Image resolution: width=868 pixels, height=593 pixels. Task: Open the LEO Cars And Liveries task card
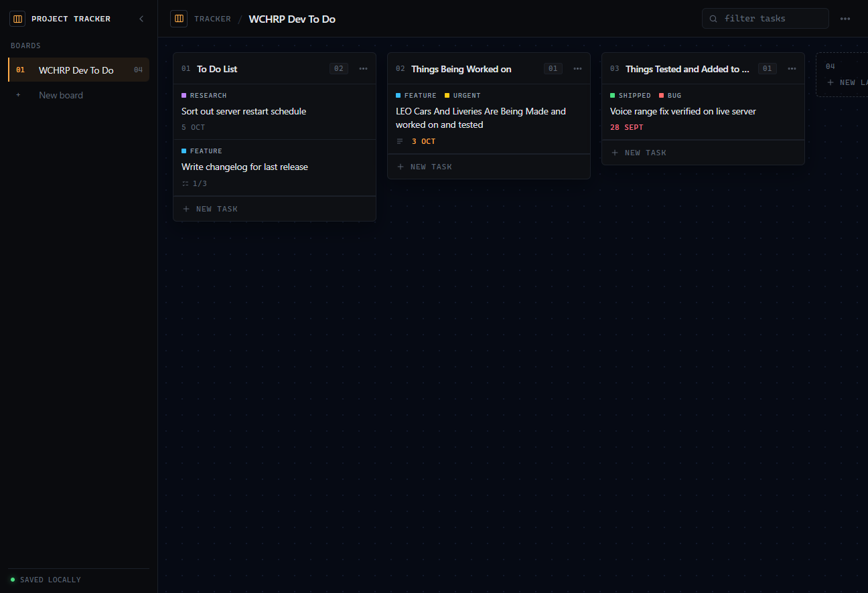click(489, 118)
